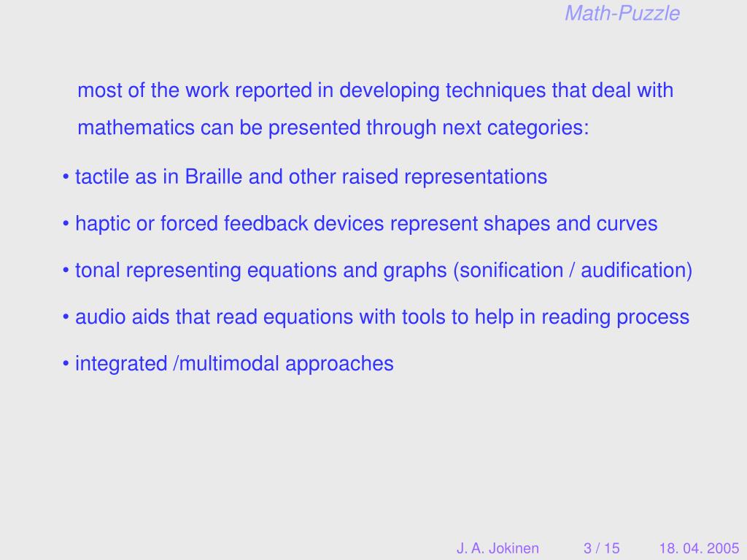Screen dimensions: 747x560
Task: Click the intro line starting 'most of the work'
Action: 376,90
